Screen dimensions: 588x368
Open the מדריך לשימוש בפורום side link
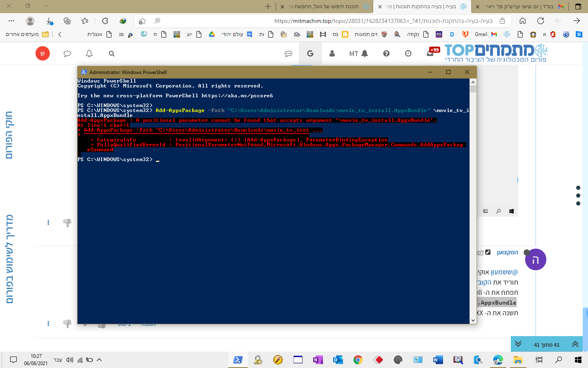[9, 259]
